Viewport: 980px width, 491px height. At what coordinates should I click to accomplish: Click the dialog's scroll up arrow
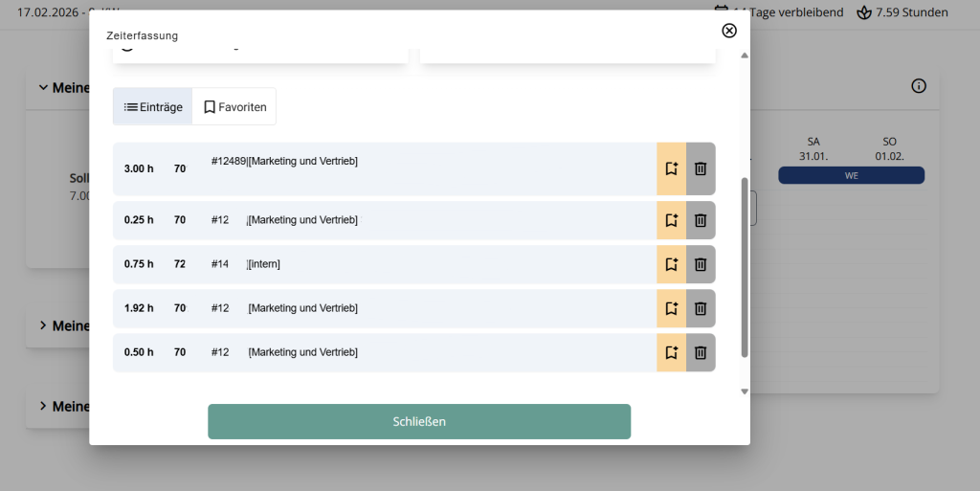click(x=745, y=56)
